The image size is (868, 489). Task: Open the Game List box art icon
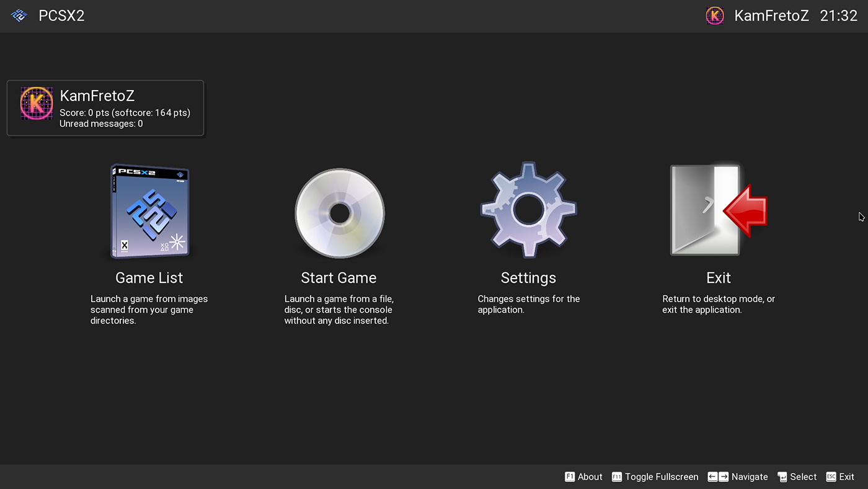click(x=149, y=211)
